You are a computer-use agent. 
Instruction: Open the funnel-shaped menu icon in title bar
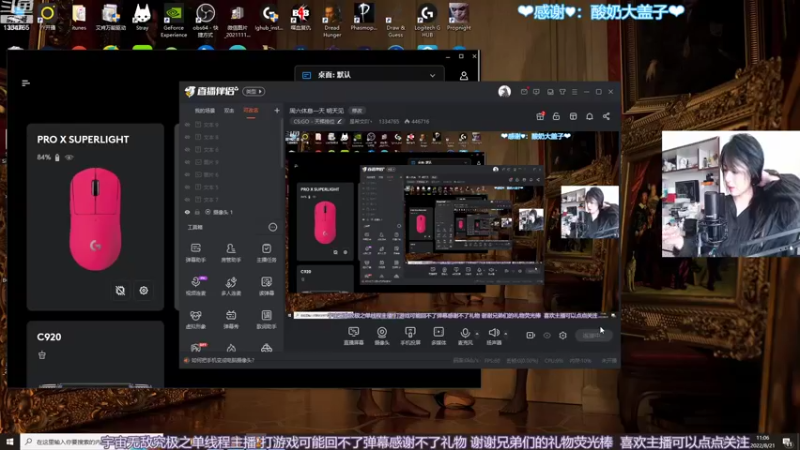[562, 92]
